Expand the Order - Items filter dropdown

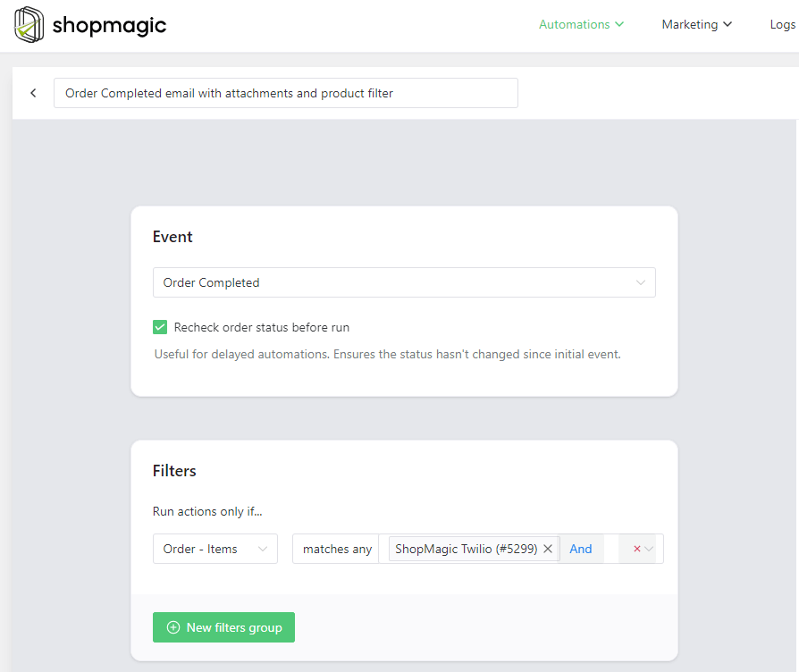click(x=215, y=549)
